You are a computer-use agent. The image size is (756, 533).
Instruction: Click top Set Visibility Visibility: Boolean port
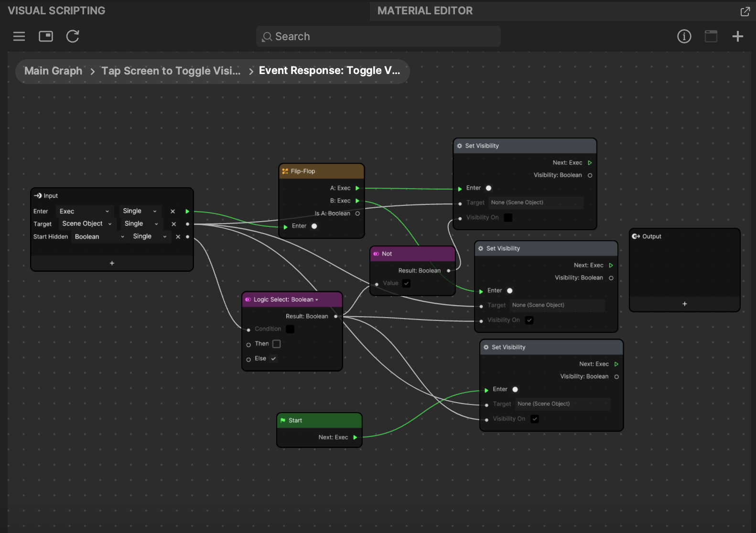point(590,175)
